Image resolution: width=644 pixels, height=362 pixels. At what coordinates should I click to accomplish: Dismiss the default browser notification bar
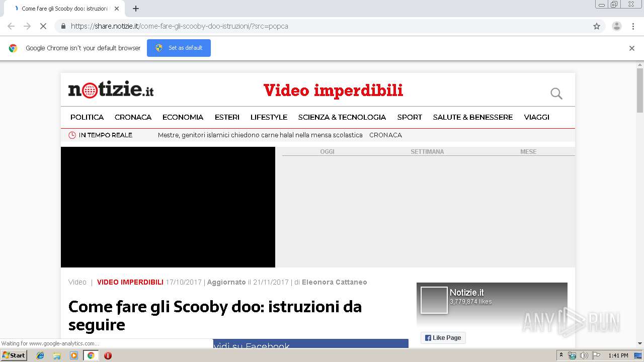632,48
